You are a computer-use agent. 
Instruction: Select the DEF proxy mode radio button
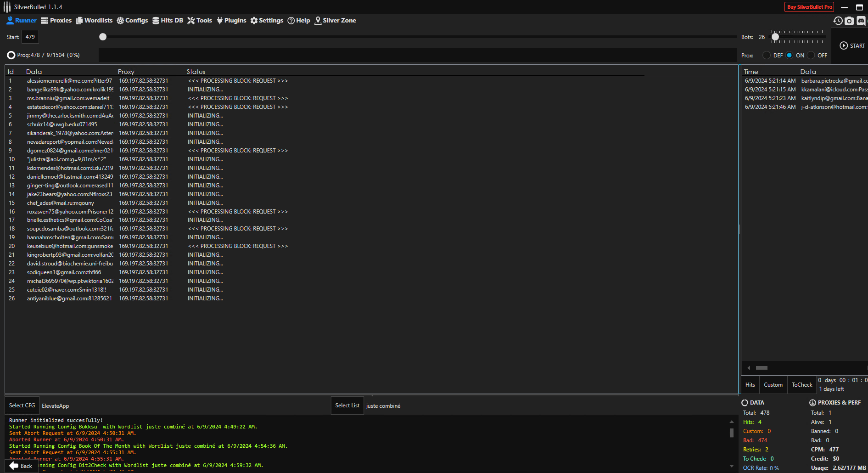coord(767,55)
